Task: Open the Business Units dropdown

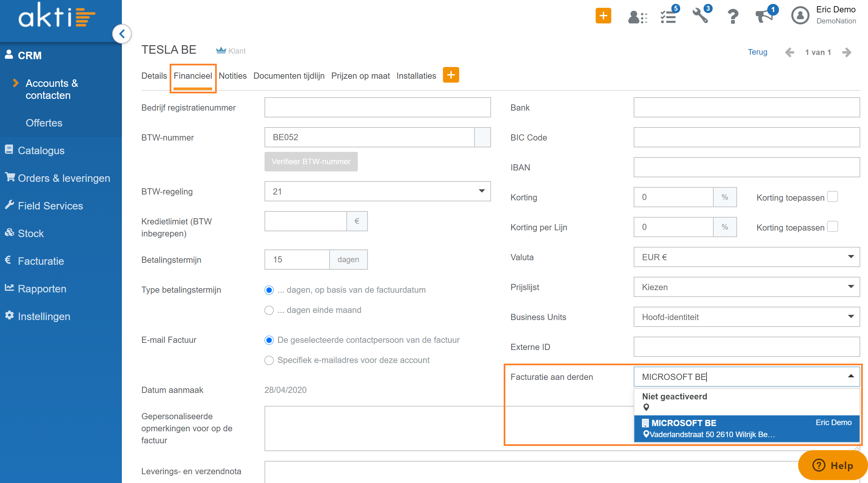Action: [746, 317]
